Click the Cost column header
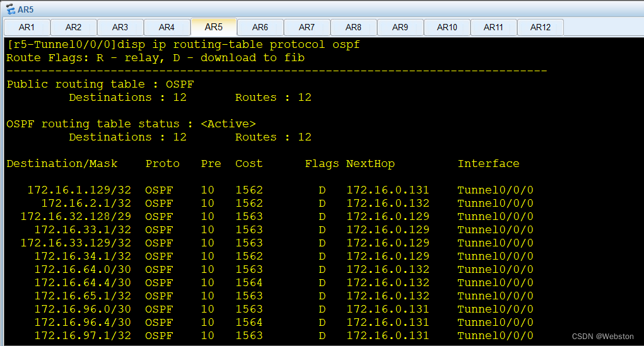 coord(249,164)
